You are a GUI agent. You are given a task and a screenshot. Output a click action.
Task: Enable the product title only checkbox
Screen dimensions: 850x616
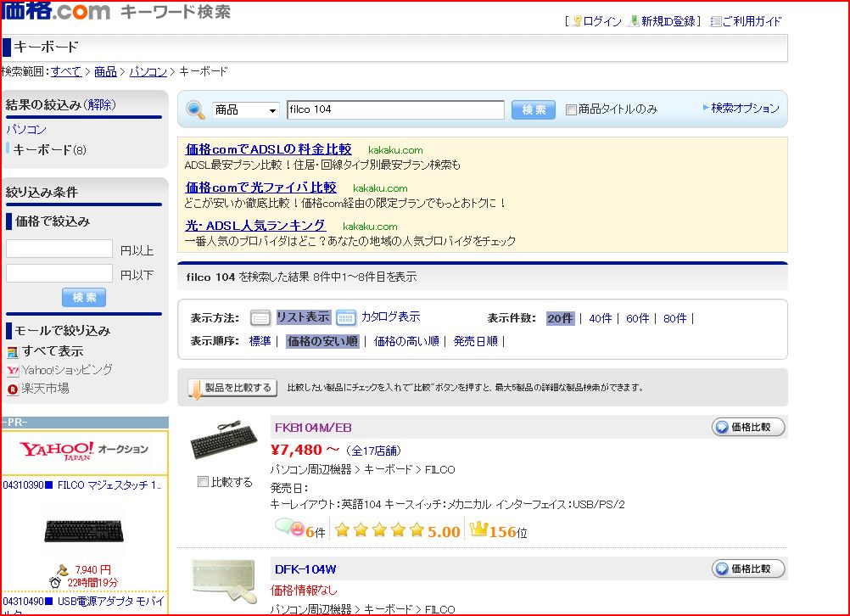571,109
